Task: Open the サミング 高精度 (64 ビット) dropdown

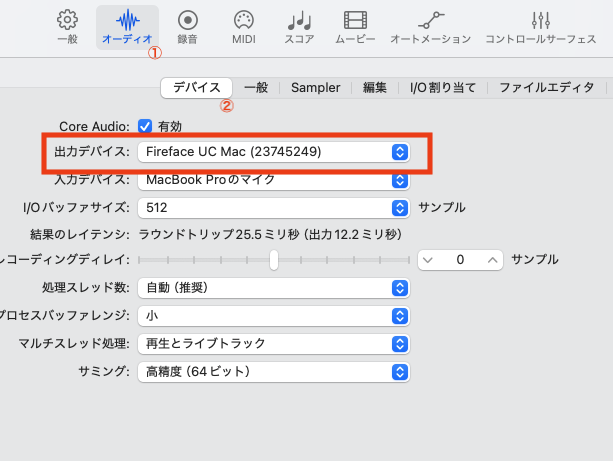Action: tap(273, 372)
